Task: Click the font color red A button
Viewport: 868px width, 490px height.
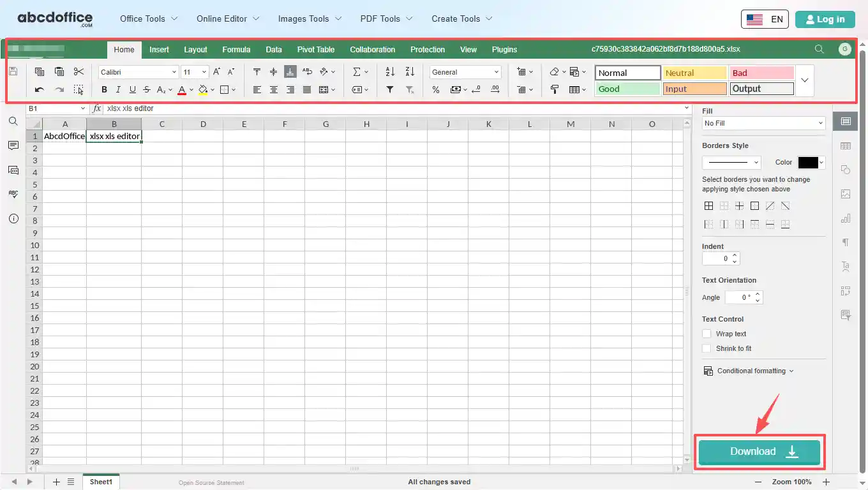Action: pyautogui.click(x=182, y=90)
